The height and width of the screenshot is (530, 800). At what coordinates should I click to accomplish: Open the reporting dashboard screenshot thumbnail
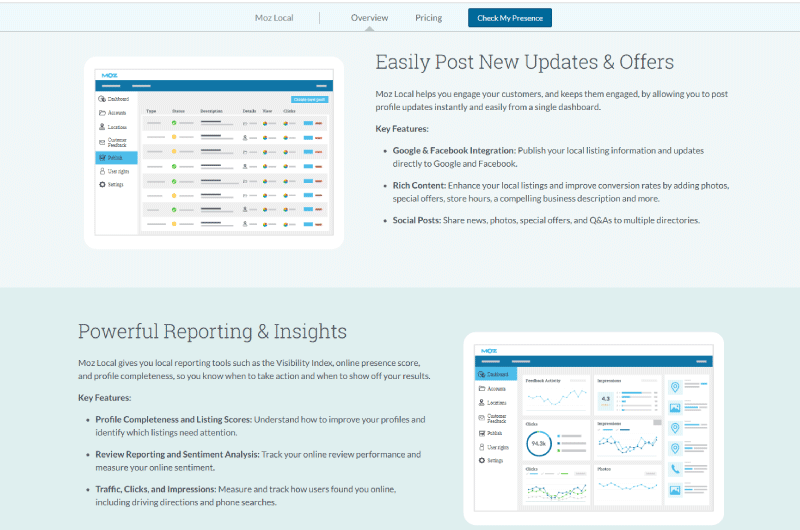coord(593,428)
